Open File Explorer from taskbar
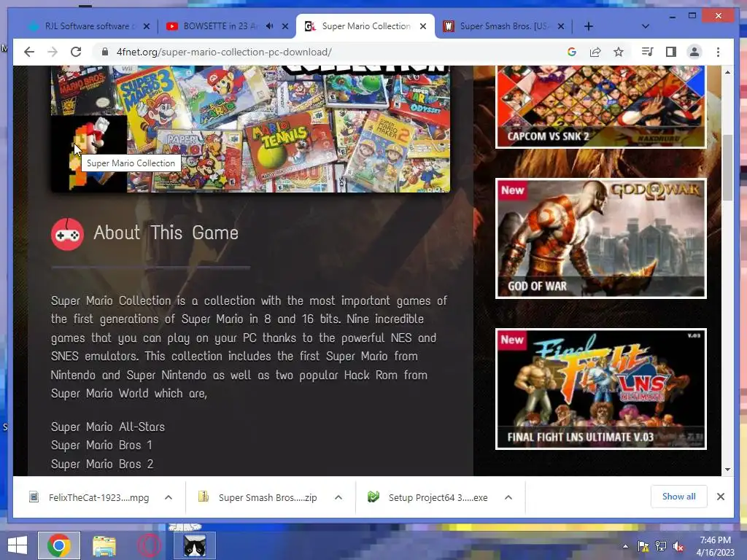 (104, 545)
